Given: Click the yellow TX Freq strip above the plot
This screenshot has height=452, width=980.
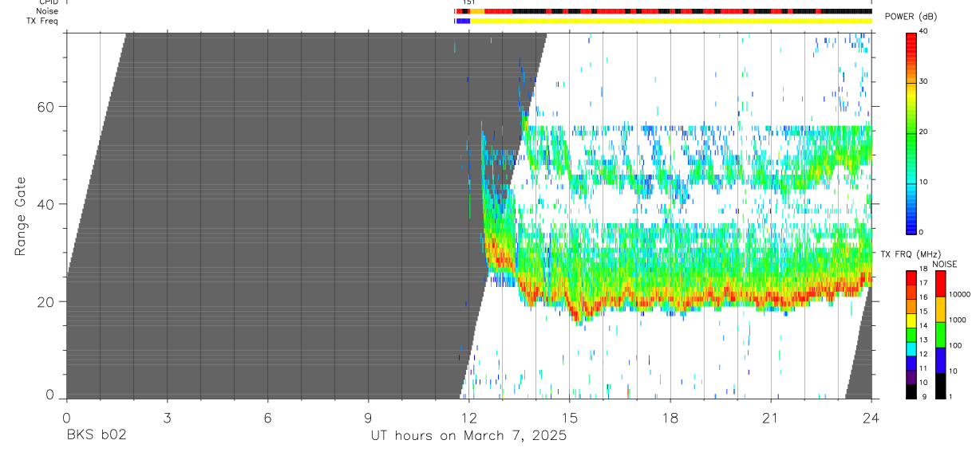Looking at the screenshot, I should [x=671, y=21].
